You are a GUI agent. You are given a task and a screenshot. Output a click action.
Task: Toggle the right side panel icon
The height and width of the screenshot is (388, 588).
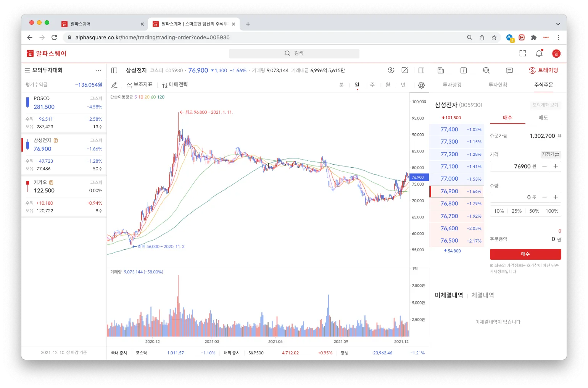[422, 70]
